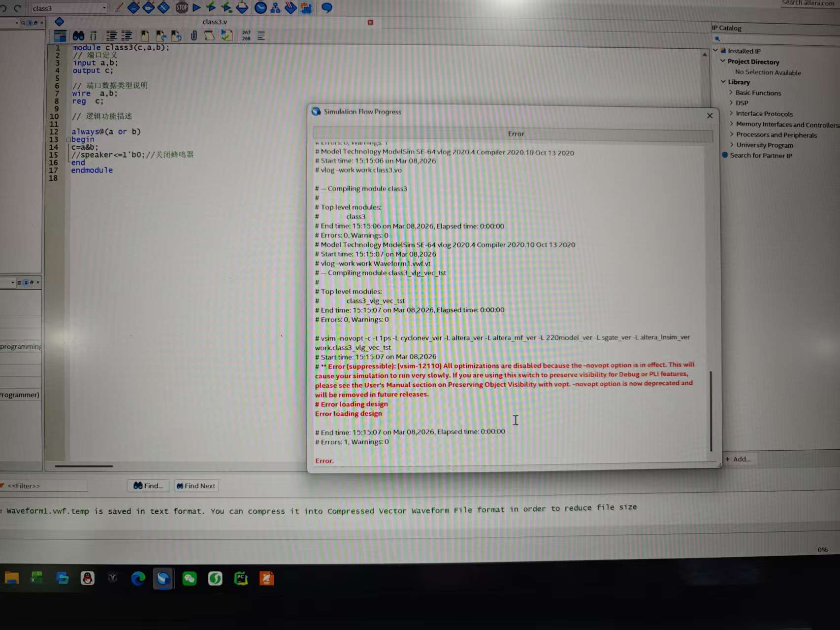Click the Platform Designer icon
This screenshot has height=630, width=840.
pyautogui.click(x=306, y=8)
